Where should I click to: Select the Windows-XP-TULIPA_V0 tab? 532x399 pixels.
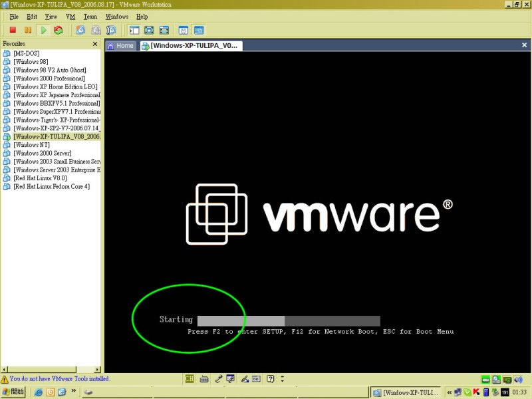192,45
